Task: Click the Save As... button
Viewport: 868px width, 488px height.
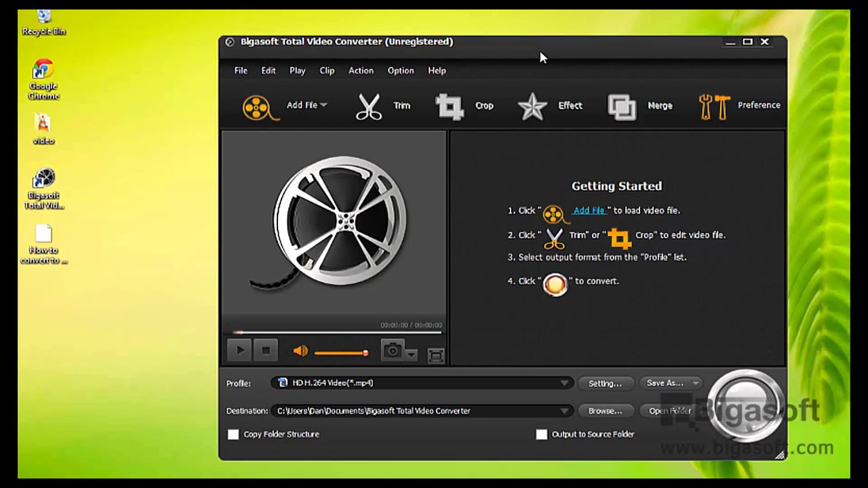Action: click(x=665, y=383)
